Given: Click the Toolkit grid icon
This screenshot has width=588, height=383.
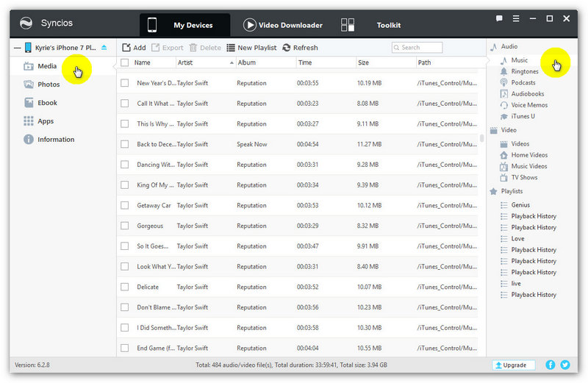Looking at the screenshot, I should (348, 25).
